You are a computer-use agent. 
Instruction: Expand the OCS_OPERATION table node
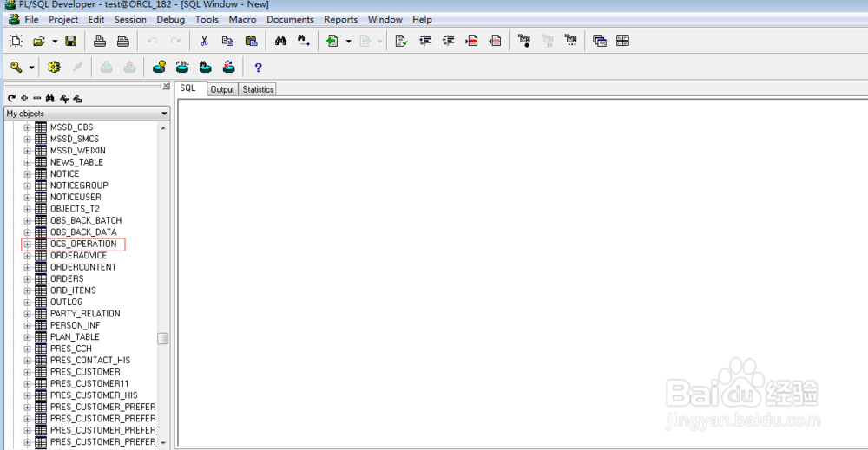coord(27,244)
